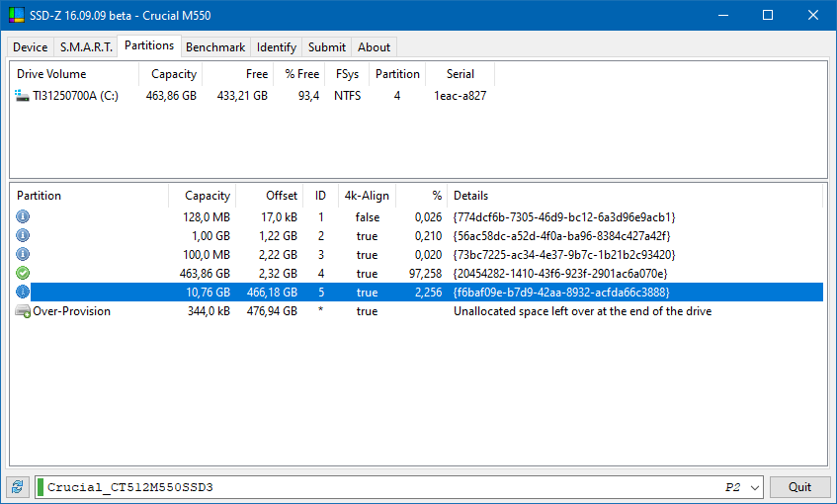
Task: Select the TI31250700A (C:) volume row
Action: coord(252,96)
